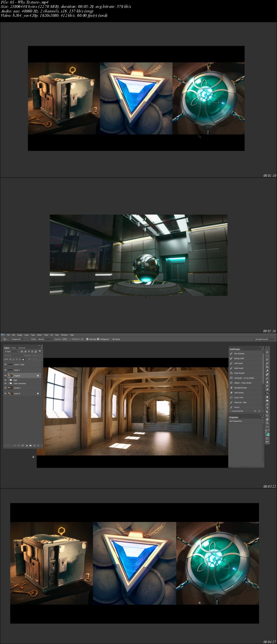Toggle Quick Mask mode
Image resolution: width=277 pixels, height=644 pixels.
point(267,438)
